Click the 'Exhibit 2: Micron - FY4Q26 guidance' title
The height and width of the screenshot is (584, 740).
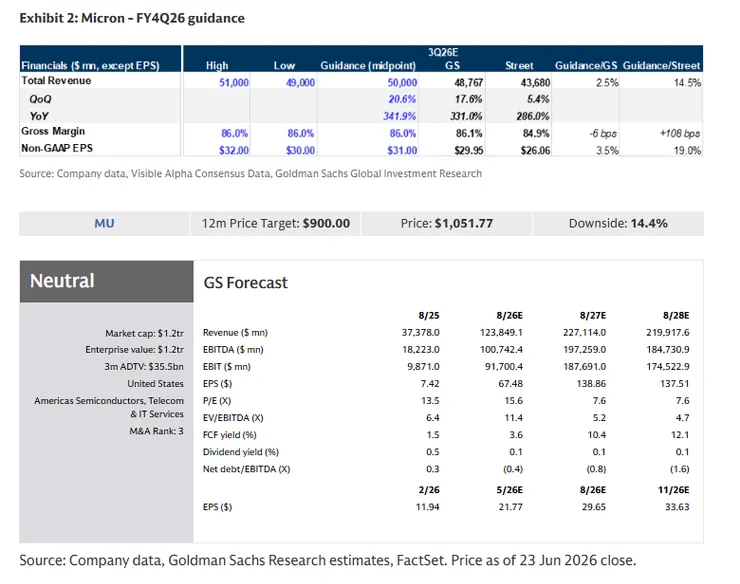coord(132,18)
